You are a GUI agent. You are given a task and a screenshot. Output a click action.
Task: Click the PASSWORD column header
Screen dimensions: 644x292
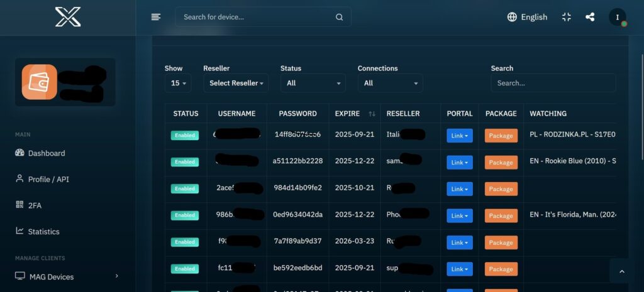pos(297,114)
